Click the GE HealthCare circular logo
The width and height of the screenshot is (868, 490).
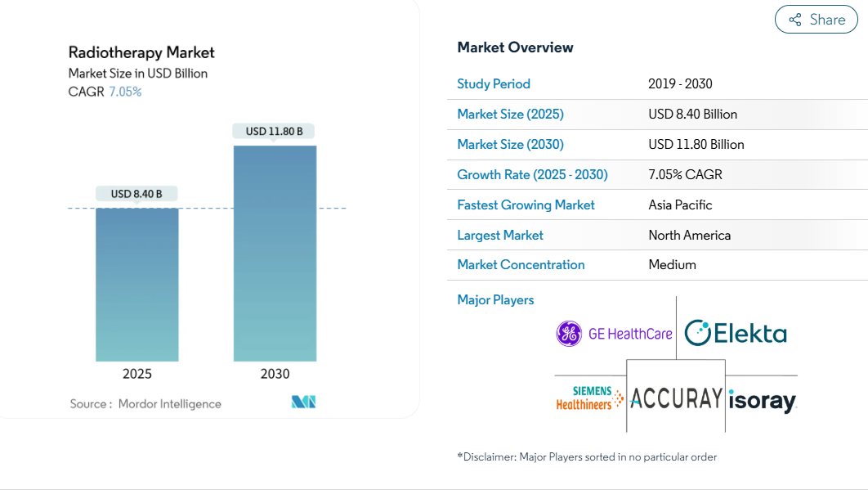click(569, 334)
